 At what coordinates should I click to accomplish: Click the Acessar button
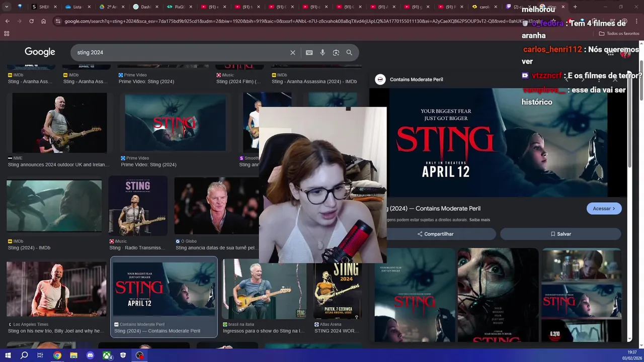[604, 209]
